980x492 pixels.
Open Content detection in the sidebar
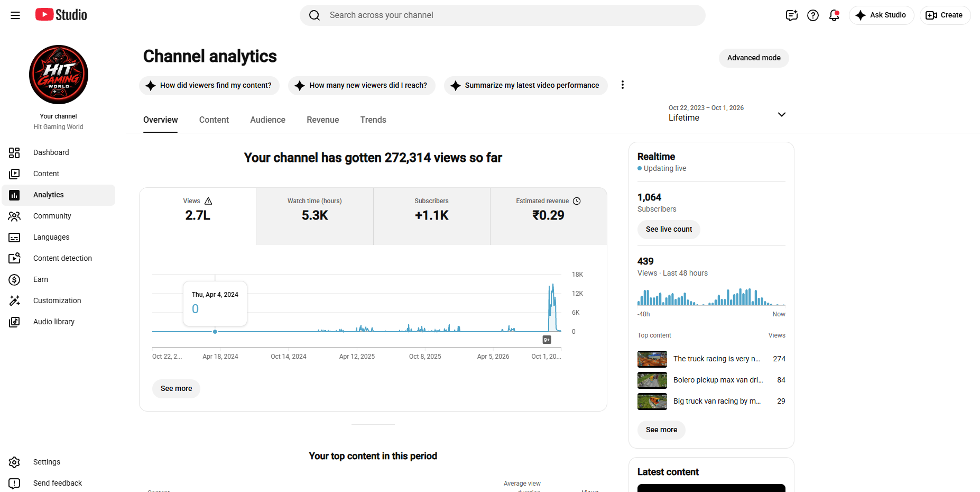tap(59, 259)
